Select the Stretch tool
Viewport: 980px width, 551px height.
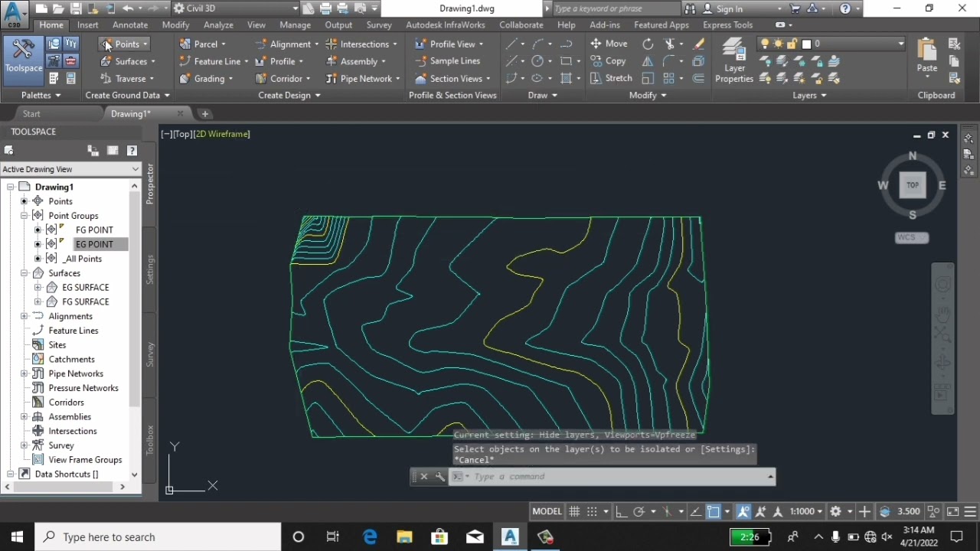tap(611, 78)
